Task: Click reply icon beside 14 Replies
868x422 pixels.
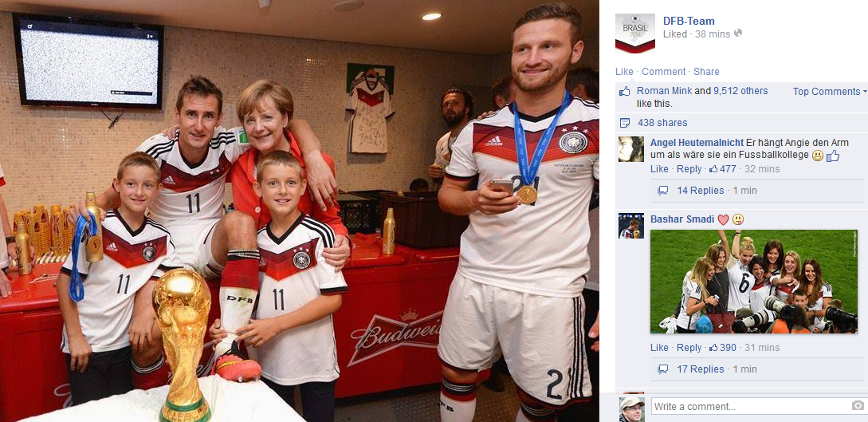Action: [x=662, y=191]
